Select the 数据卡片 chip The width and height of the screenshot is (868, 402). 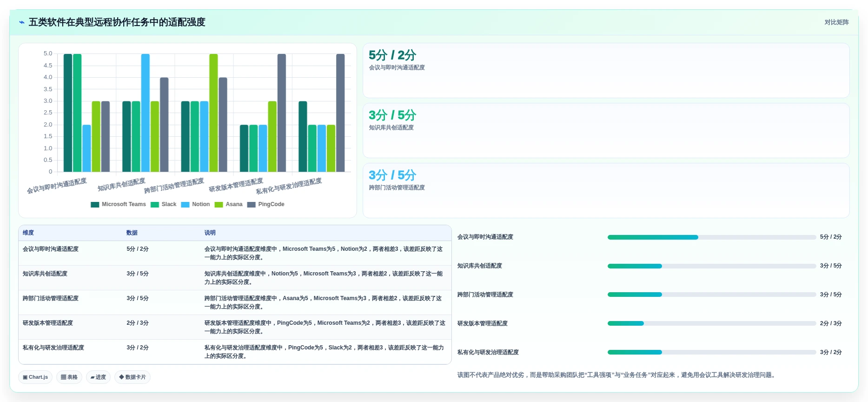pyautogui.click(x=133, y=377)
